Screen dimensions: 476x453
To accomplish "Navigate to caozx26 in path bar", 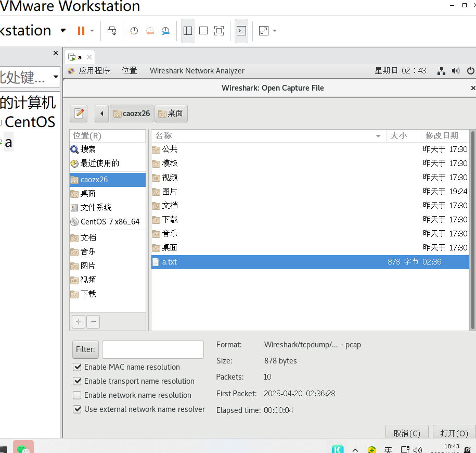I will coord(132,114).
